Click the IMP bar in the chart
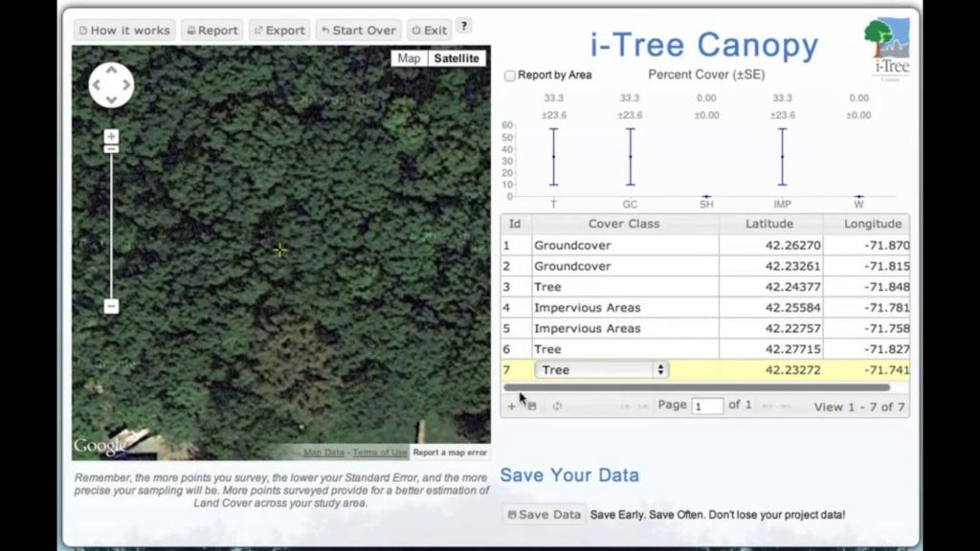 click(783, 157)
